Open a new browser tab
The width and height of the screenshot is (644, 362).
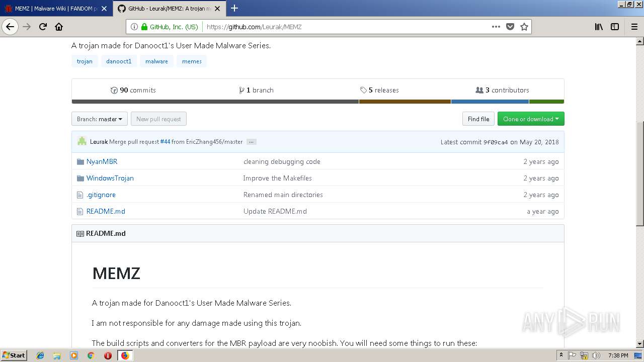point(234,8)
